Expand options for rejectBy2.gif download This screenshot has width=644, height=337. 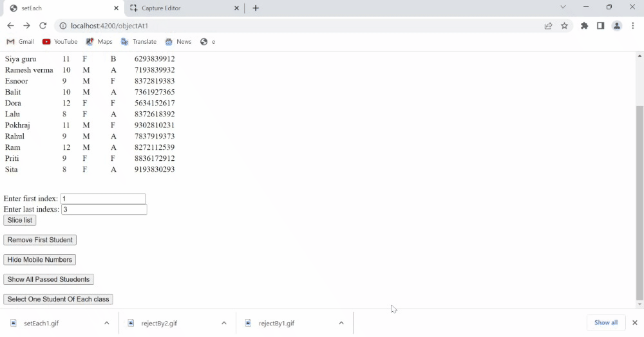click(x=224, y=323)
